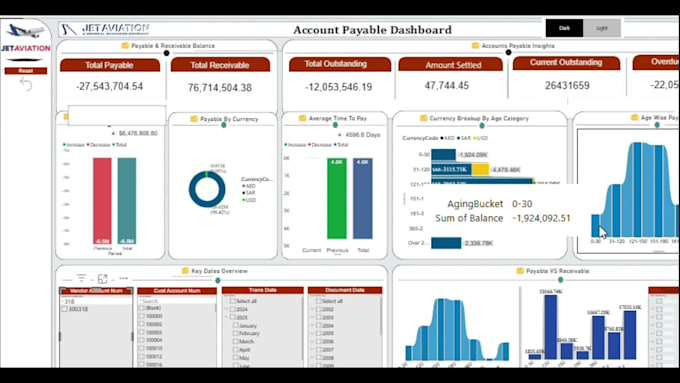Click the -27,543,704.54 Total Payable value
This screenshot has height=383, width=680.
click(110, 86)
